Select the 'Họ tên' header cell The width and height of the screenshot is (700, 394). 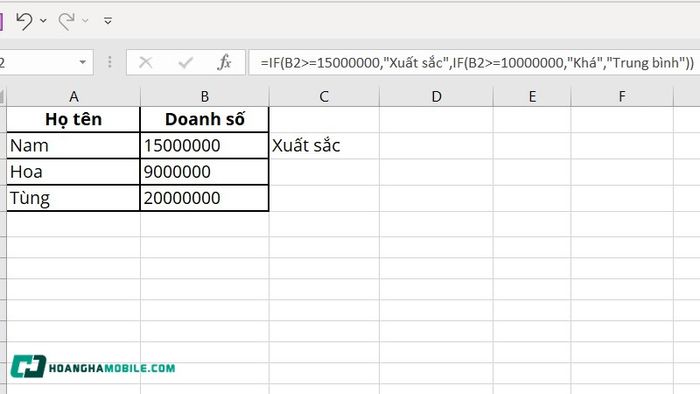pos(74,119)
